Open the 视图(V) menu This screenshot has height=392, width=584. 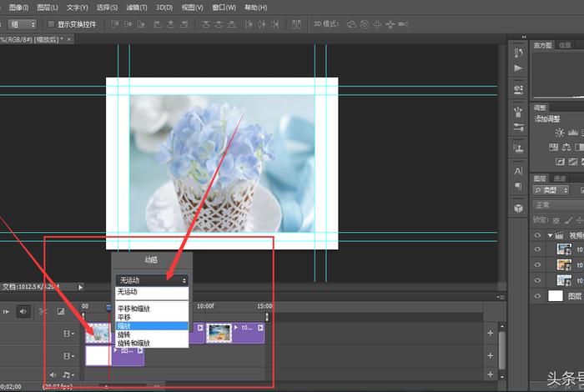click(x=192, y=7)
